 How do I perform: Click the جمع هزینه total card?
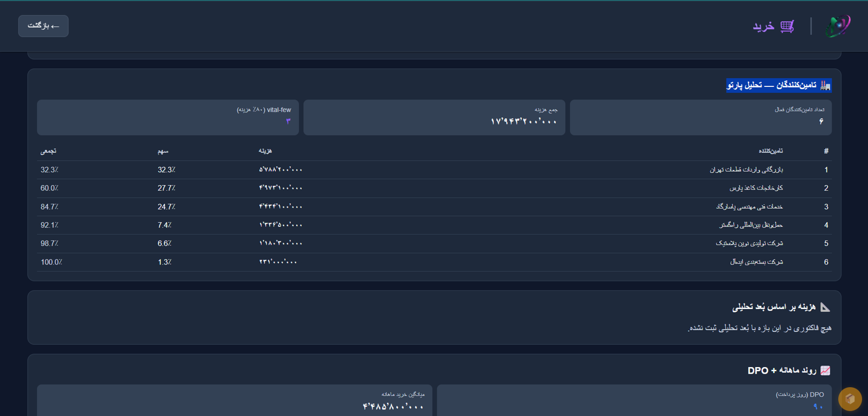tap(434, 117)
